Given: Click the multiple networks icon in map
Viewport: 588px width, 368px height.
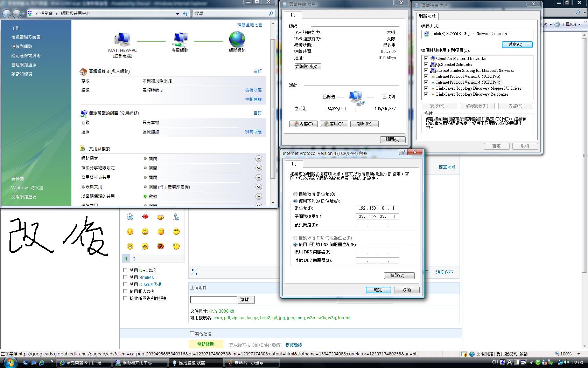Looking at the screenshot, I should pyautogui.click(x=180, y=40).
